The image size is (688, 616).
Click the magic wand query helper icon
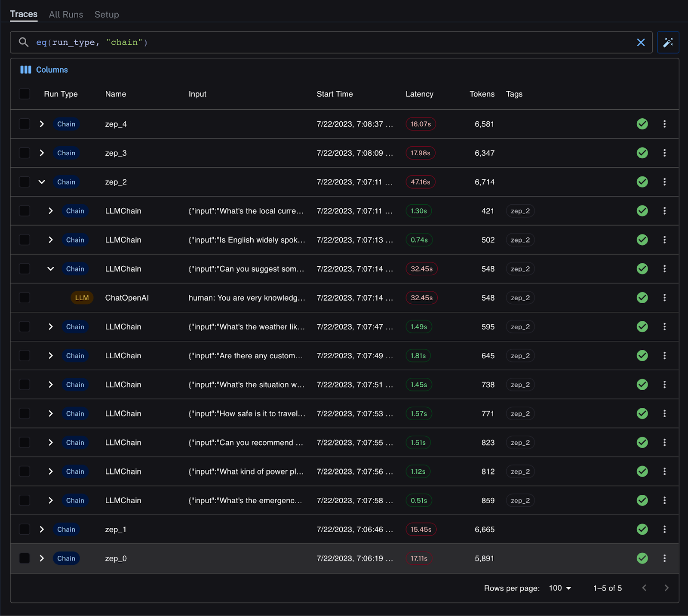(668, 42)
